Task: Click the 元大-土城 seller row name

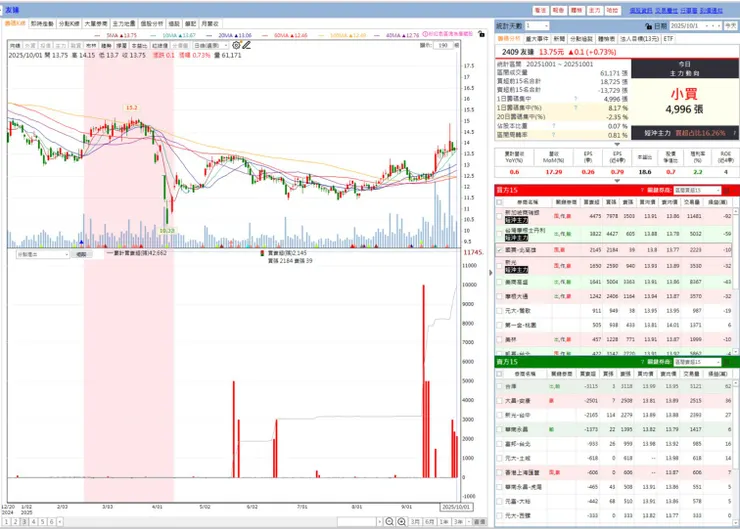Action: [518, 458]
